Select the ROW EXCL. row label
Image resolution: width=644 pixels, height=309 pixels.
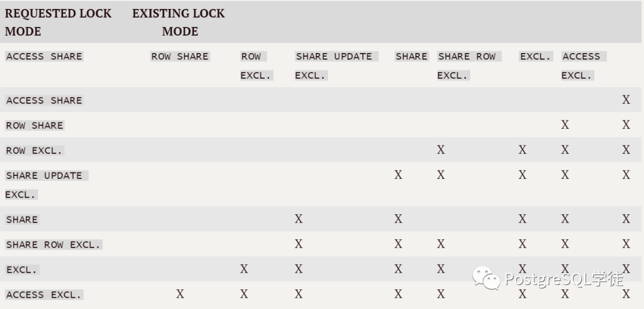pos(34,151)
